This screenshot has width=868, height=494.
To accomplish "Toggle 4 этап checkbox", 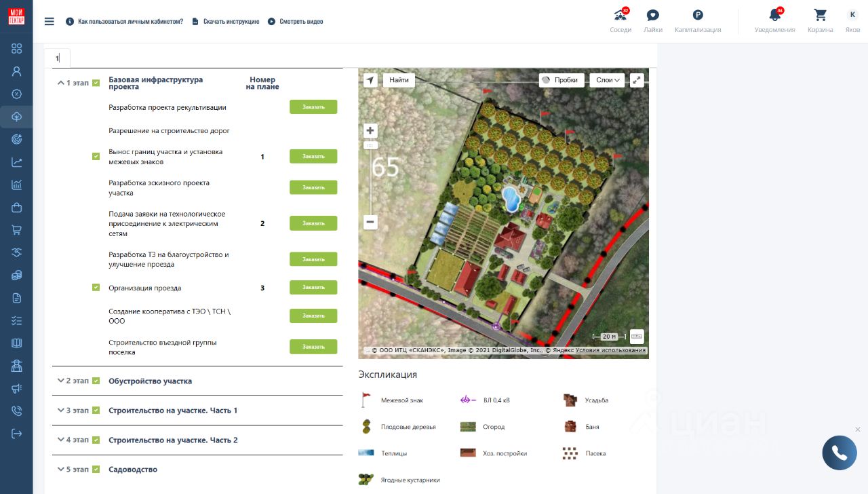I will 96,440.
